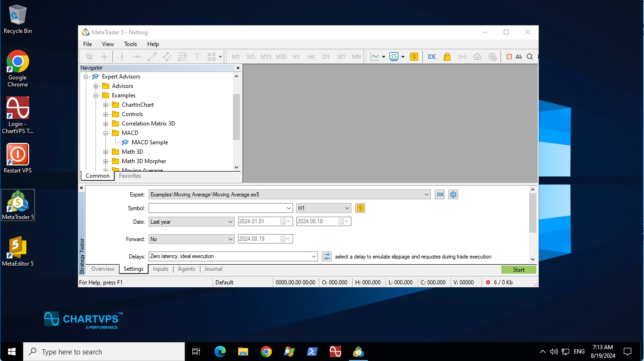Toggle the Algo Trading button in toolbar
This screenshot has width=644, height=361.
[x=514, y=57]
